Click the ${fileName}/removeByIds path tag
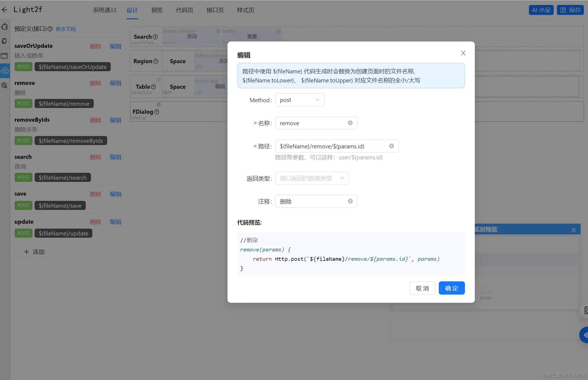This screenshot has height=380, width=588. (71, 141)
